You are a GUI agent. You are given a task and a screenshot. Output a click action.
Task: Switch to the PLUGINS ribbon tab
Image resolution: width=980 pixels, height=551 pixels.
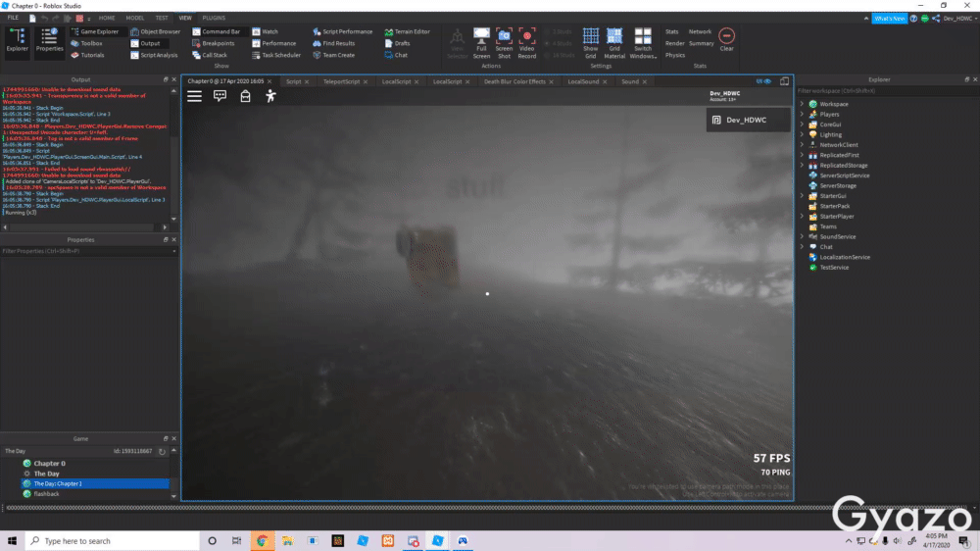214,18
